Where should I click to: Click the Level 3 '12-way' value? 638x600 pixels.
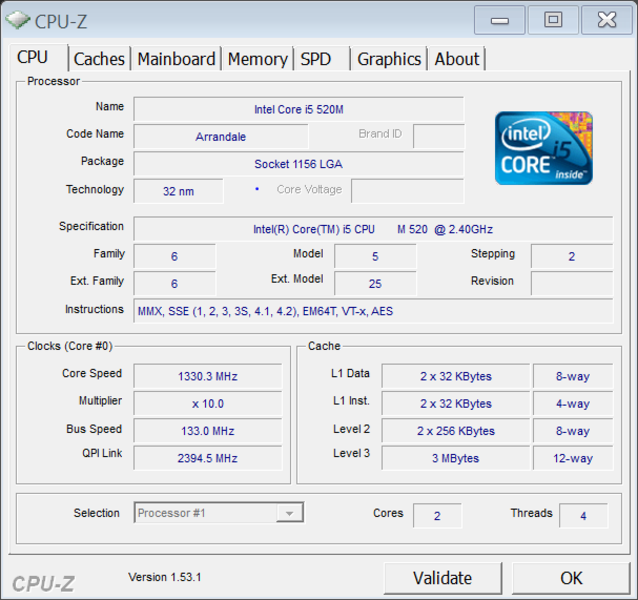tap(573, 458)
